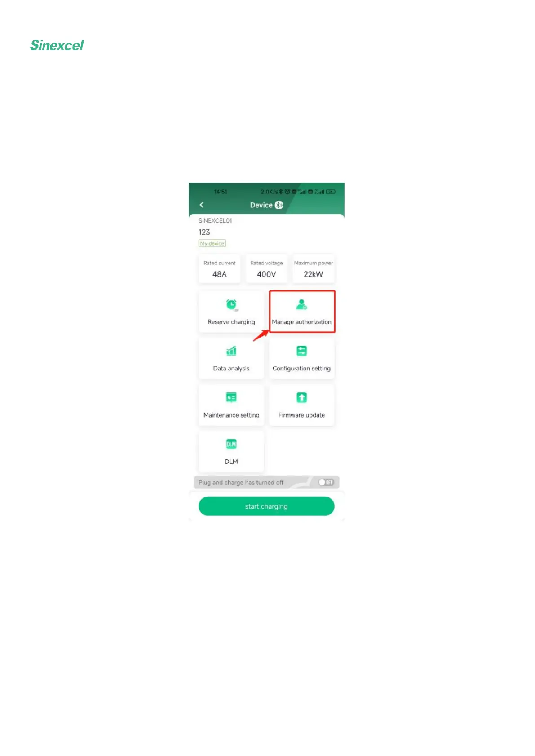Click the start charging button
Image resolution: width=535 pixels, height=756 pixels.
tap(266, 506)
